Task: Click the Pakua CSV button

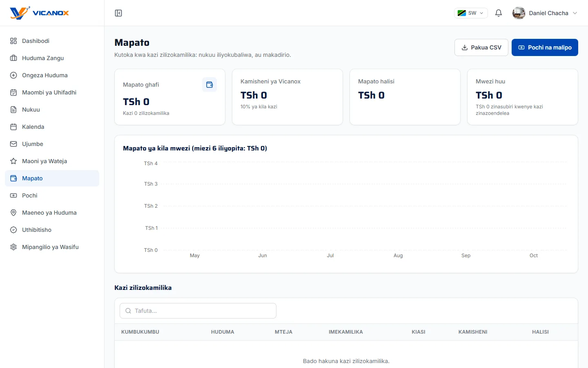Action: 481,47
